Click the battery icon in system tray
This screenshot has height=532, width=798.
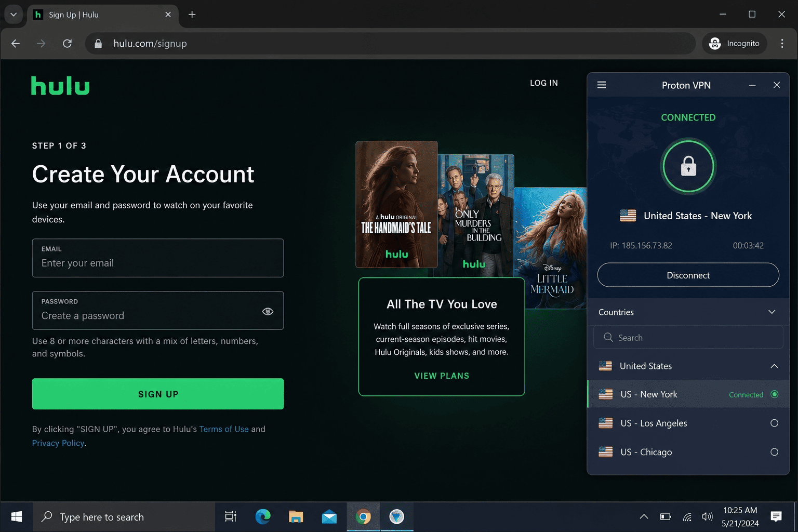click(x=666, y=517)
